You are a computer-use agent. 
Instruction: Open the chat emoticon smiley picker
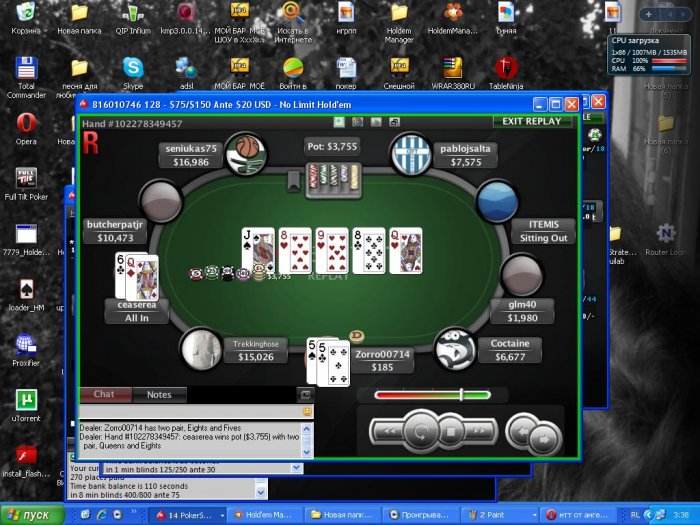307,412
